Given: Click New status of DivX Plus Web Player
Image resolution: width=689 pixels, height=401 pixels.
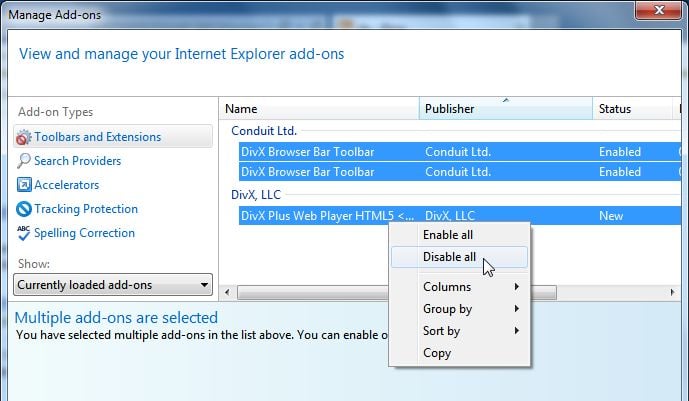Looking at the screenshot, I should point(611,216).
